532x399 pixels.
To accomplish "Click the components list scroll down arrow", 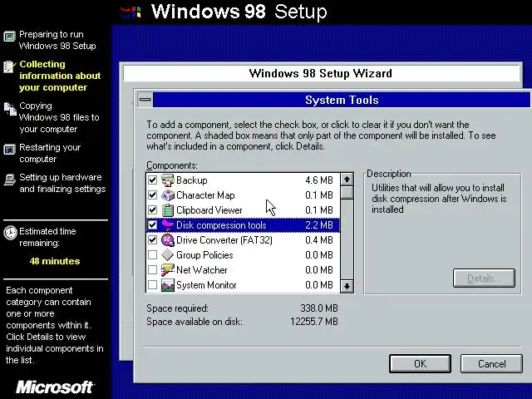I will pos(347,286).
